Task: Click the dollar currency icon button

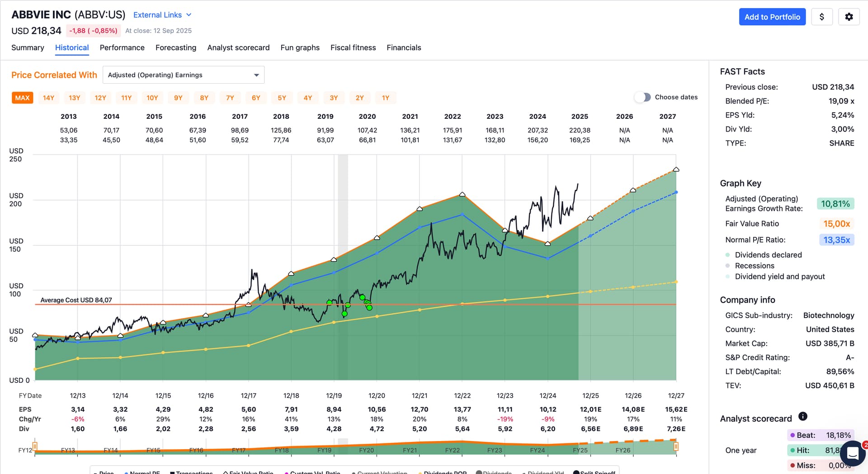Action: tap(821, 17)
